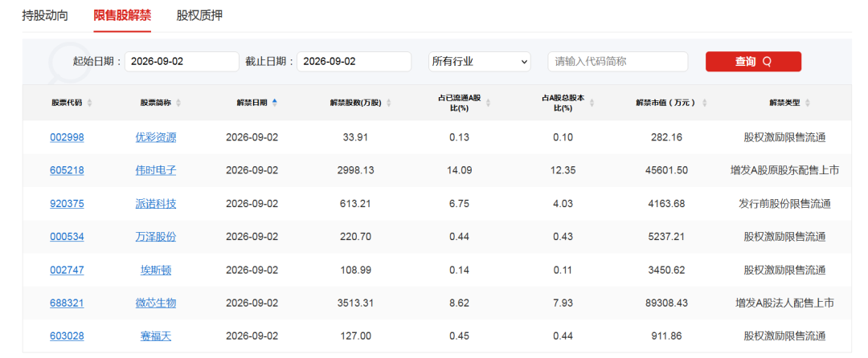The height and width of the screenshot is (358, 868).
Task: Toggle 解禁日期 sort arrow icon
Action: coord(275,103)
